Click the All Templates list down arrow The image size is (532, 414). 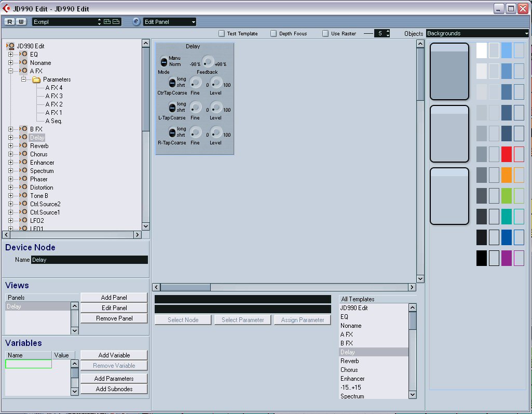tap(412, 395)
